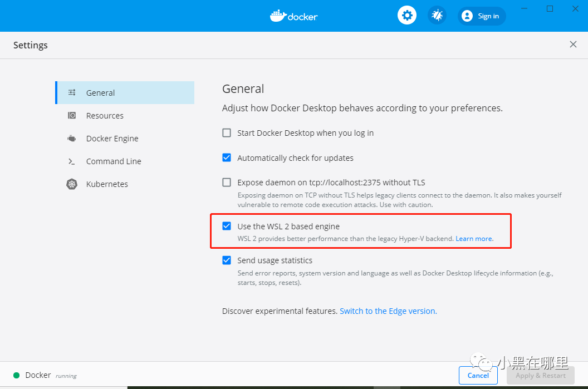Enable Start Docker Desktop when you log in
Screen dimensions: 588x389
[x=227, y=132]
